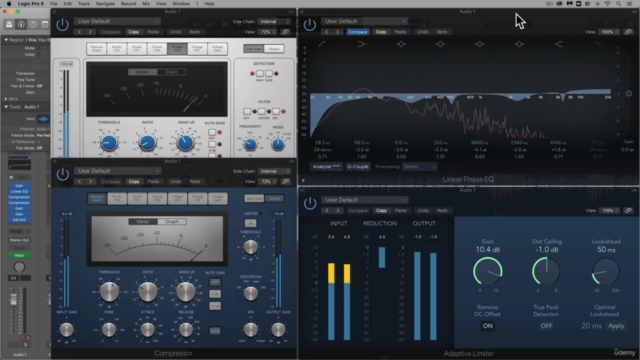The width and height of the screenshot is (640, 360).
Task: Open the Mix menu
Action: click(x=146, y=4)
